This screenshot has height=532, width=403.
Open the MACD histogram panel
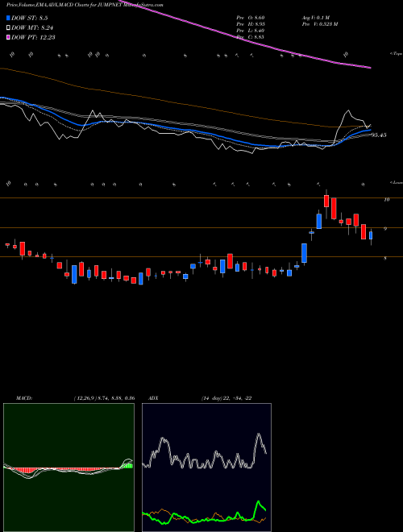(69, 468)
